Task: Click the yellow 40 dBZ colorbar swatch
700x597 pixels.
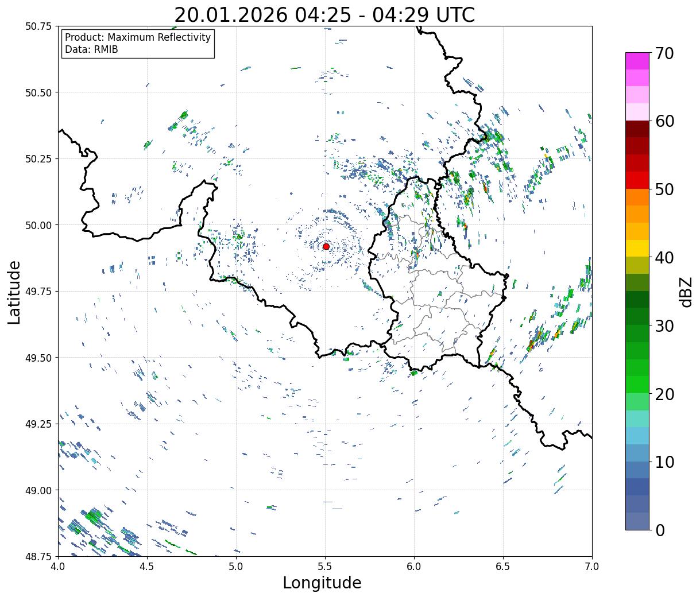Action: click(637, 249)
